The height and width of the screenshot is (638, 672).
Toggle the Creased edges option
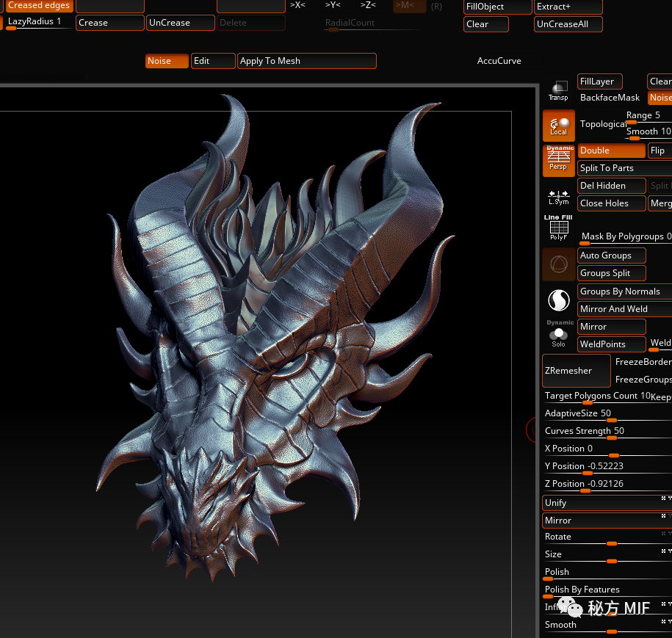39,6
